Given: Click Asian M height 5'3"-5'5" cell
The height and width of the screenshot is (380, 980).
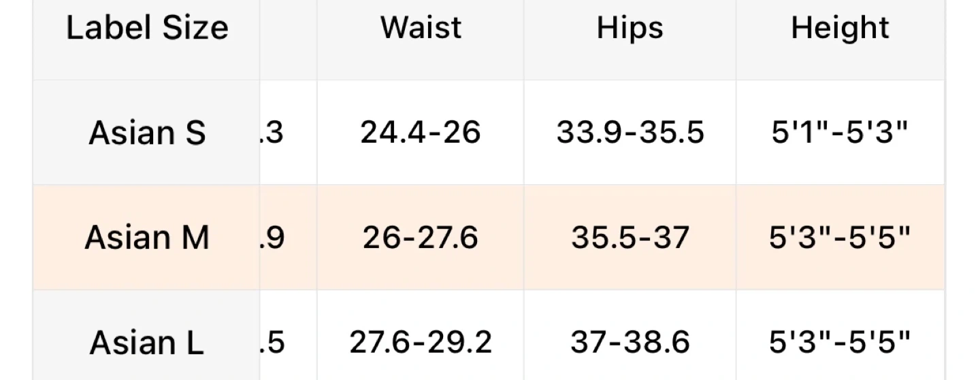Looking at the screenshot, I should click(840, 238).
